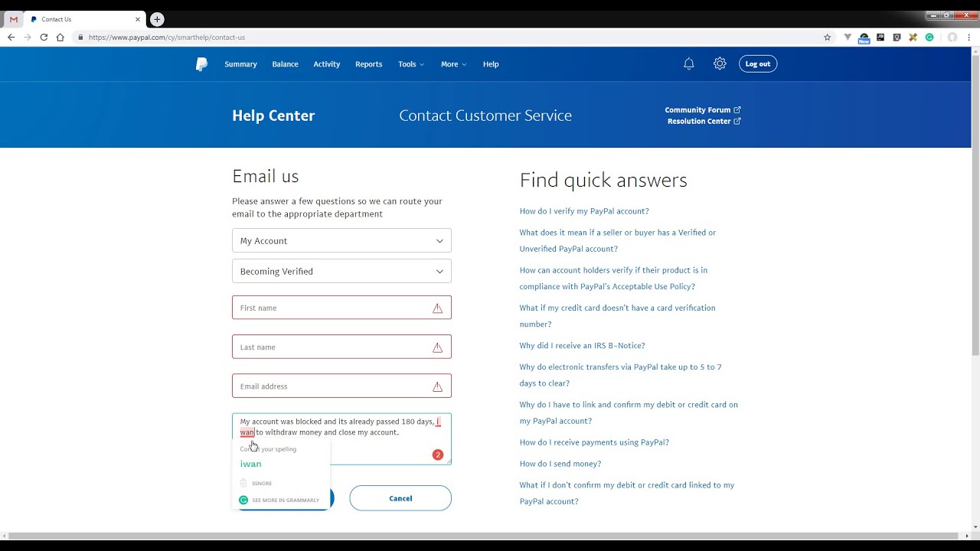Open the settings gear icon
Image resolution: width=980 pixels, height=551 pixels.
click(720, 64)
